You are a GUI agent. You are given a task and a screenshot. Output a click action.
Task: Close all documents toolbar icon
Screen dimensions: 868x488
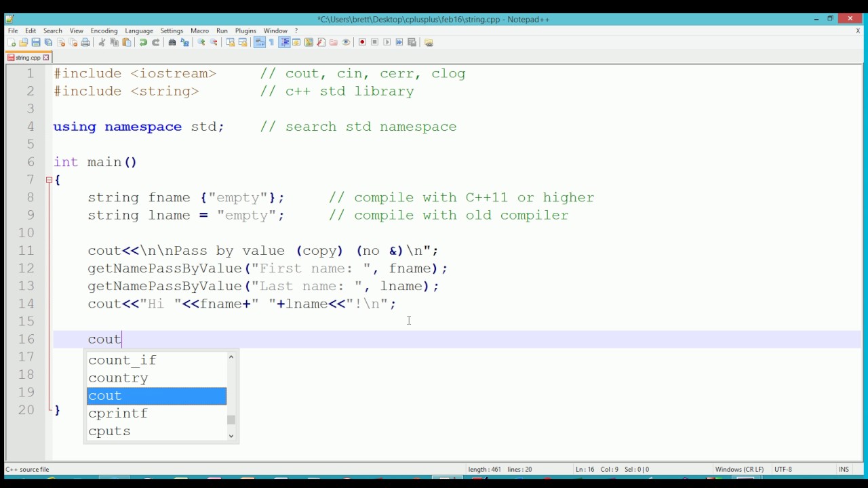73,42
